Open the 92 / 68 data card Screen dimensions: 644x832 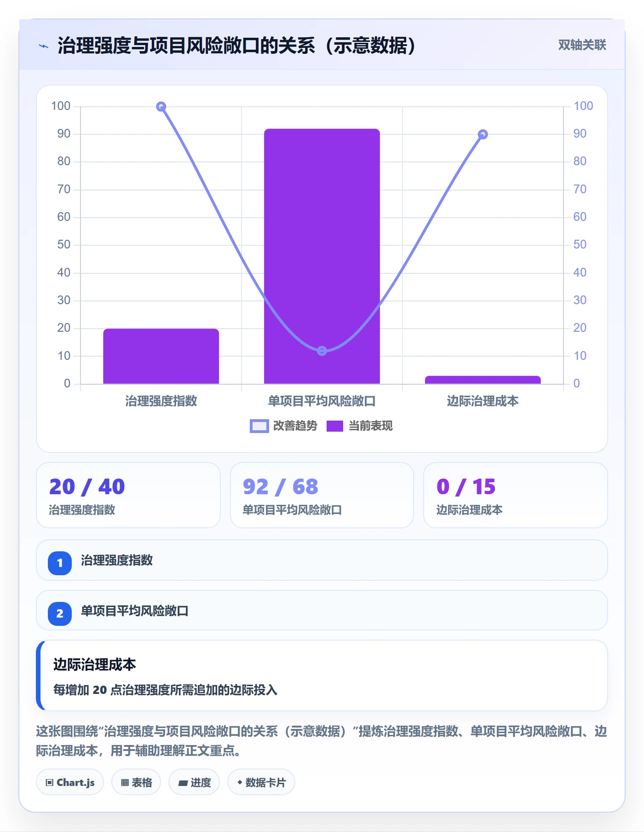coord(322,495)
